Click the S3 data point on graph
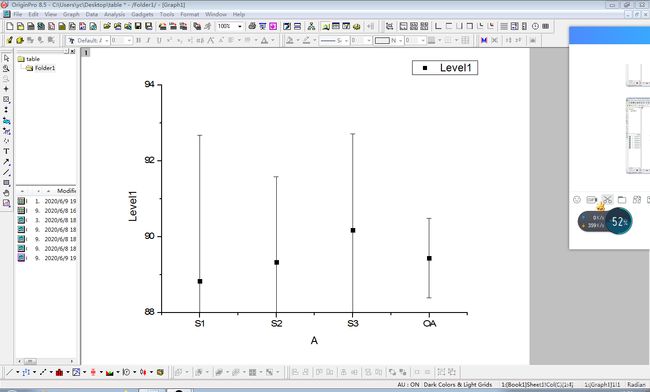The height and width of the screenshot is (392, 650). pyautogui.click(x=353, y=230)
